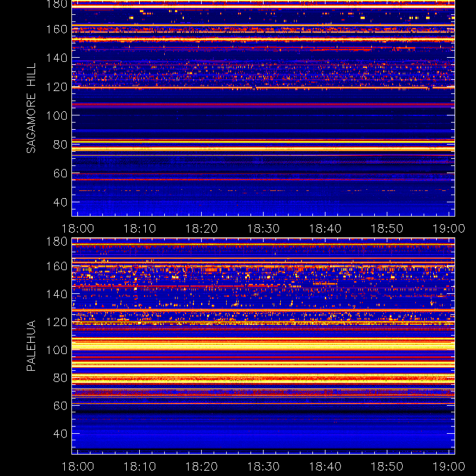
Task: Pick the 80 frequency label on Palehua axis
Action: click(60, 378)
